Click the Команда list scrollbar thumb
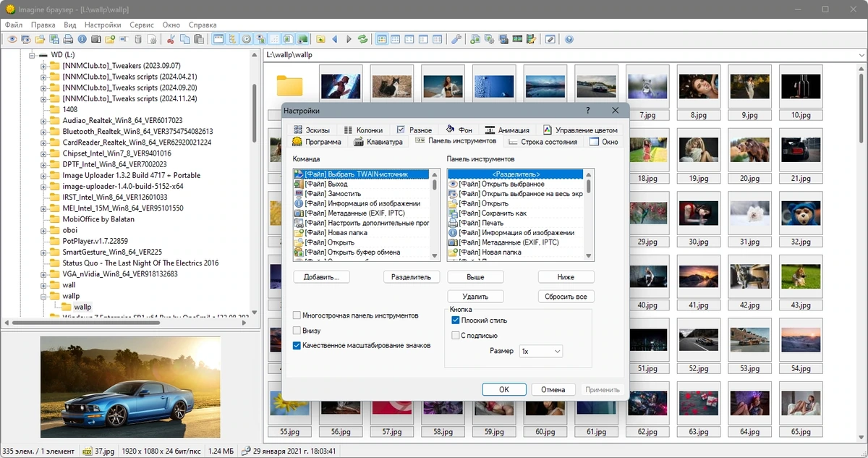This screenshot has height=458, width=868. click(435, 185)
